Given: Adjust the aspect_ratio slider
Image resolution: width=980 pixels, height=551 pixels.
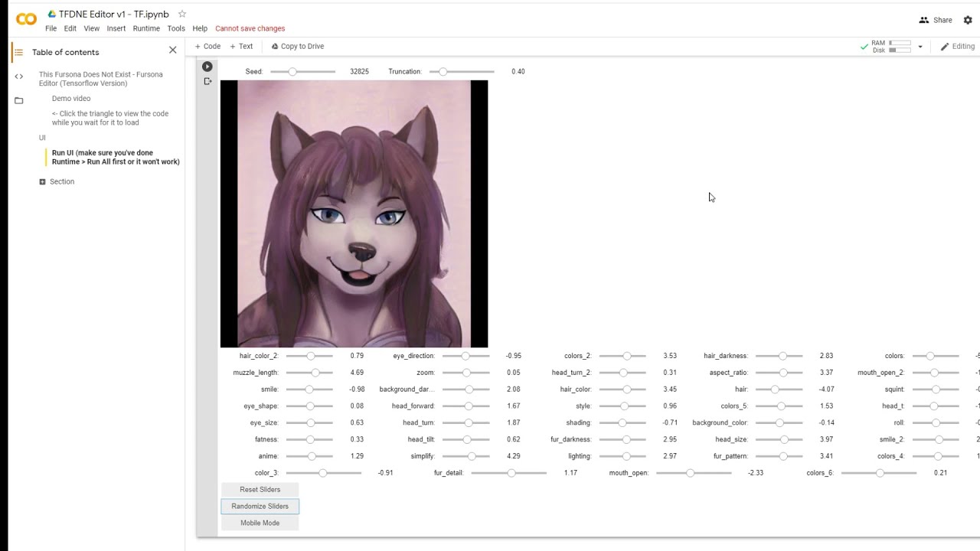Looking at the screenshot, I should [779, 373].
